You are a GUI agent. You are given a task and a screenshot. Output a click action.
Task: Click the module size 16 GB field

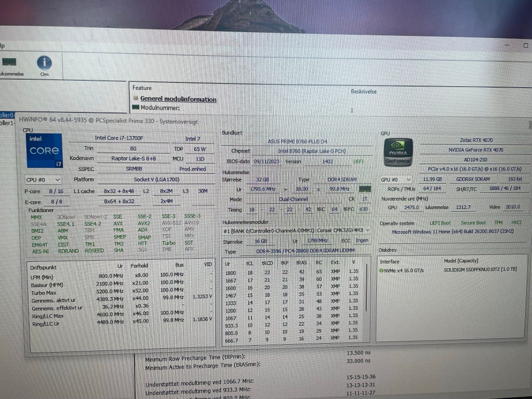click(x=261, y=241)
